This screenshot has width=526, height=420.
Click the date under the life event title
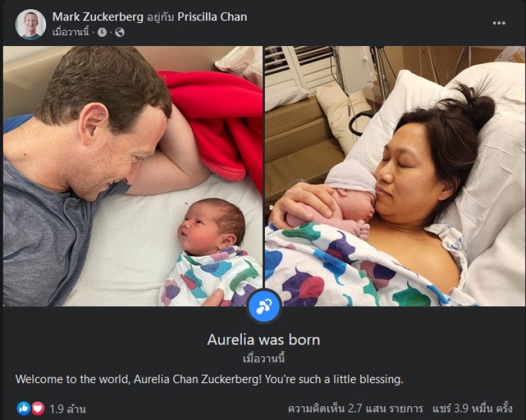click(264, 359)
